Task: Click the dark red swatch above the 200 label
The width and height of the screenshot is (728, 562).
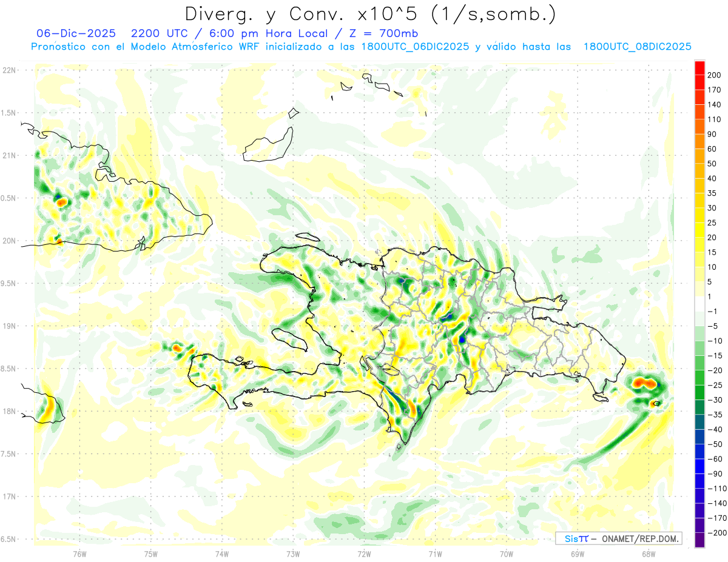Action: tap(699, 67)
